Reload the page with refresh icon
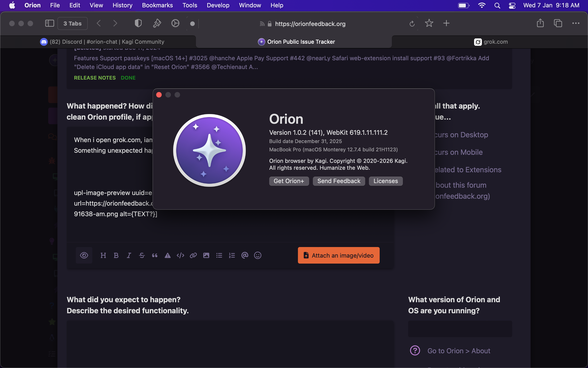 [412, 24]
